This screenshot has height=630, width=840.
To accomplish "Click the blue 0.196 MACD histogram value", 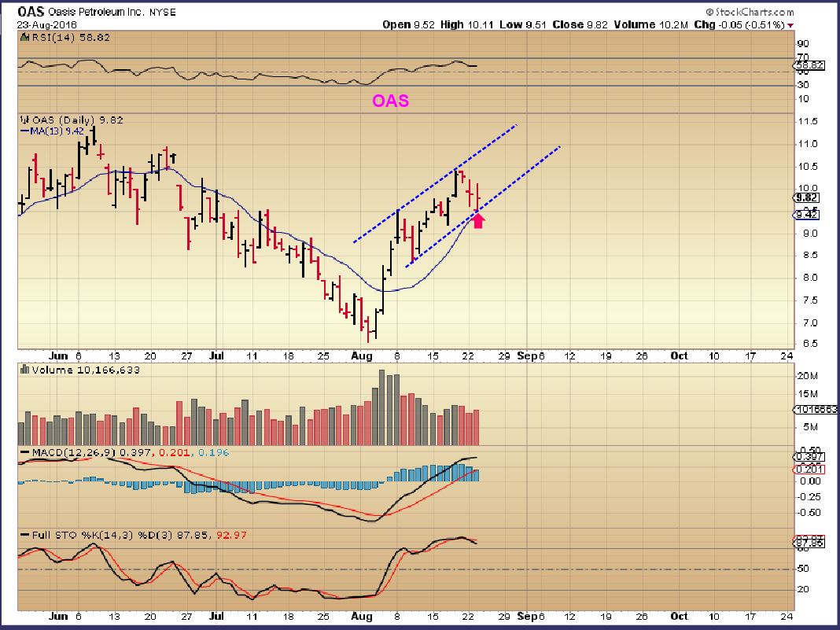I will coord(213,452).
